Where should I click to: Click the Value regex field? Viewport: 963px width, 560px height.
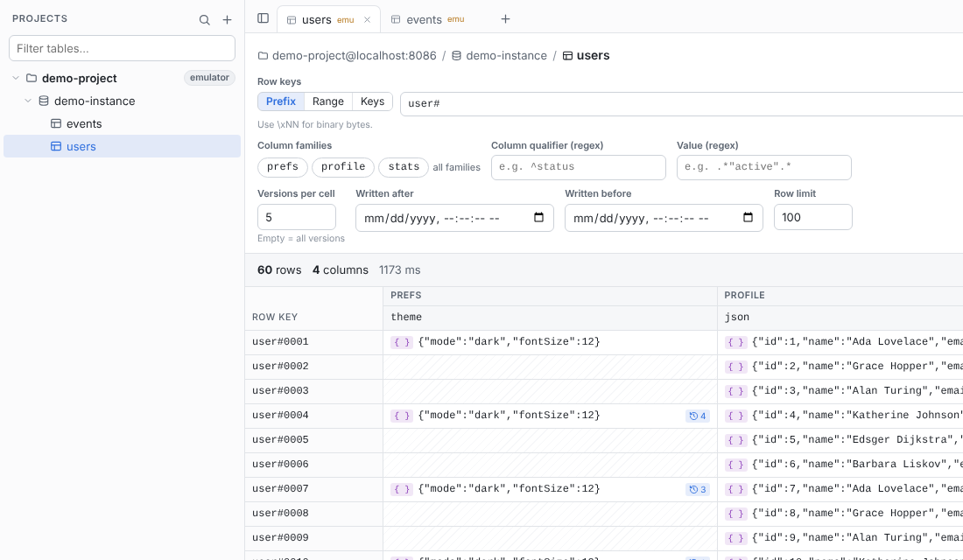[x=764, y=168]
